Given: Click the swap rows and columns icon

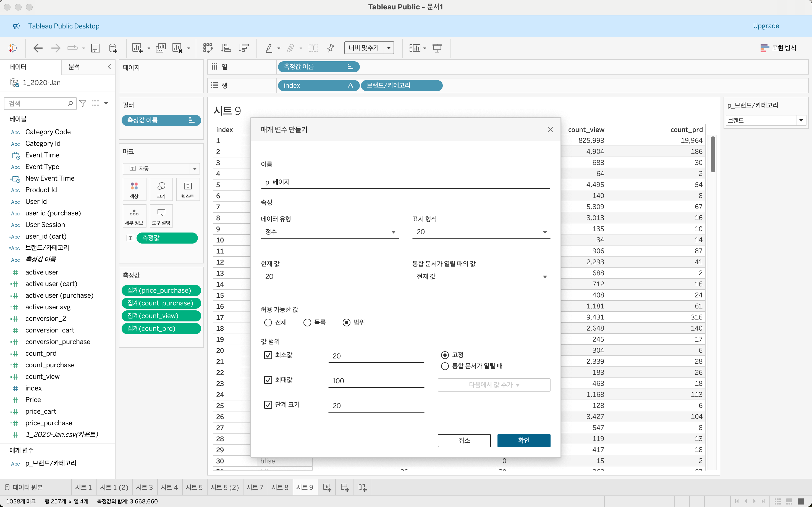Looking at the screenshot, I should click(208, 48).
